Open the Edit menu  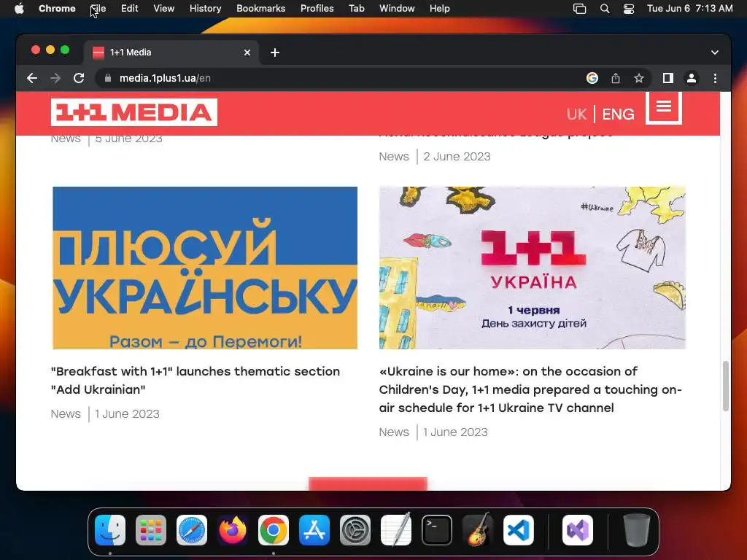(129, 9)
